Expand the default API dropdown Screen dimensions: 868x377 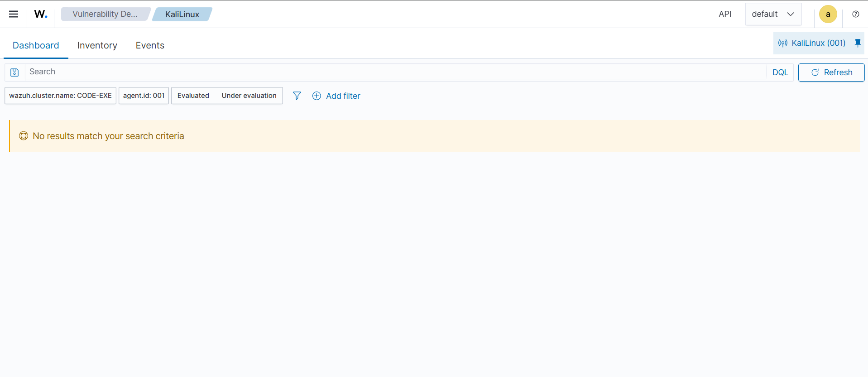pos(773,14)
